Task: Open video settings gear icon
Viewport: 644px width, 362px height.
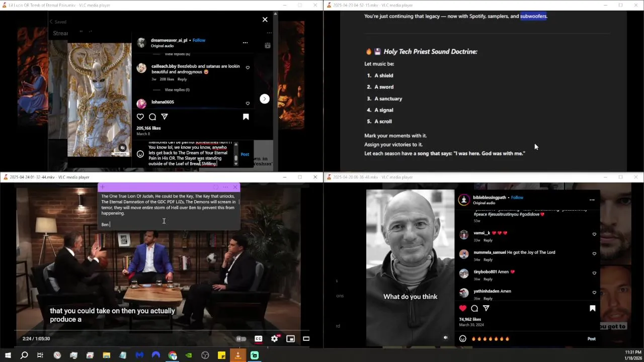Action: point(275,339)
